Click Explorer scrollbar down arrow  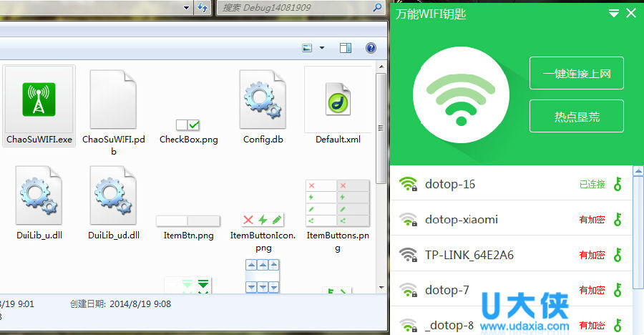tap(381, 288)
